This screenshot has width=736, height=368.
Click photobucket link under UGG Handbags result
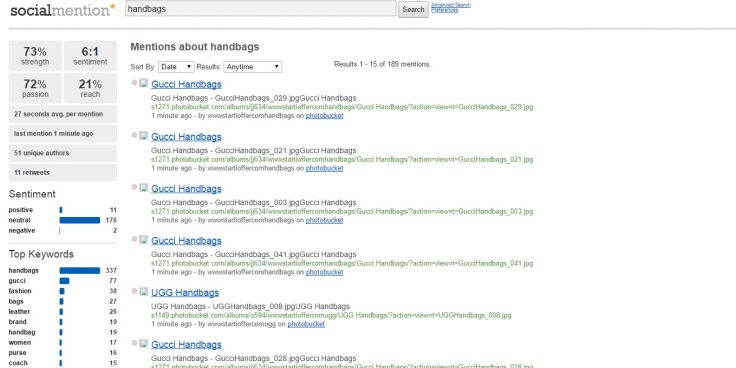tap(306, 324)
